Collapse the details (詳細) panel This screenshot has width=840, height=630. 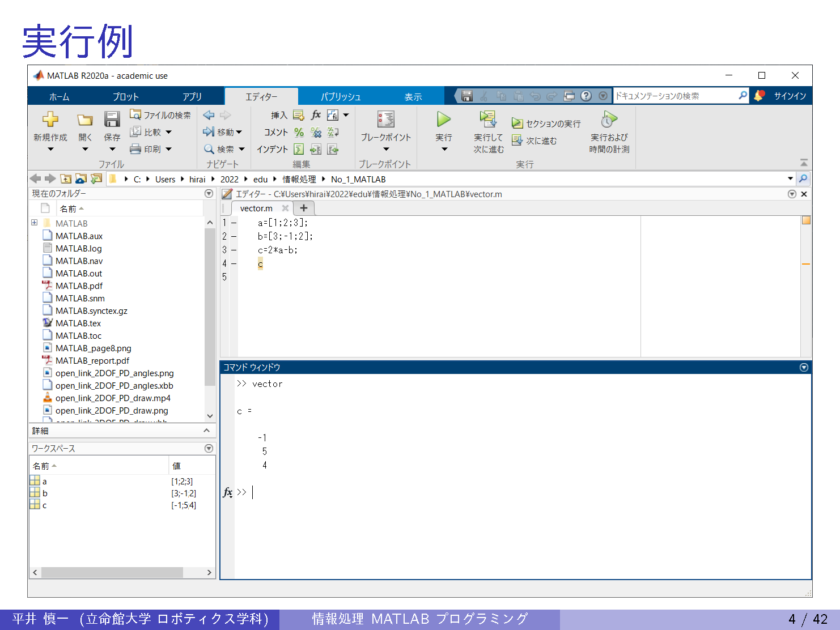[x=206, y=431]
